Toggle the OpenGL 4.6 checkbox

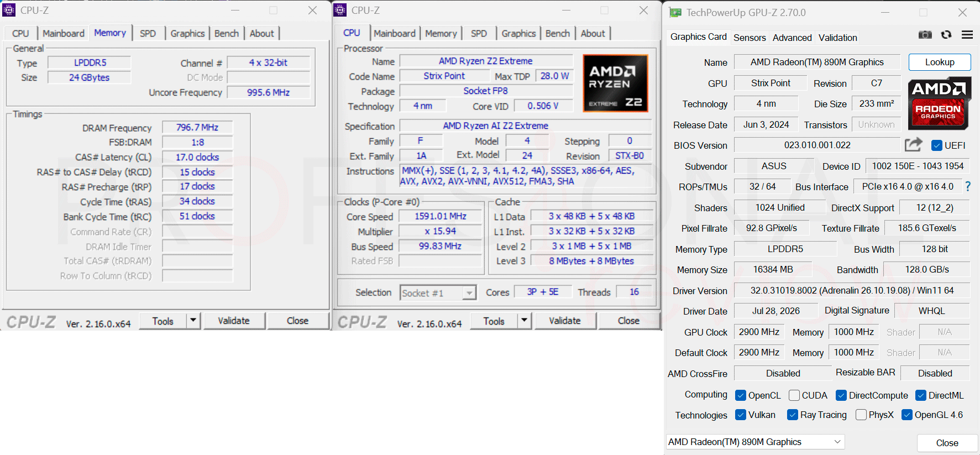click(x=907, y=415)
